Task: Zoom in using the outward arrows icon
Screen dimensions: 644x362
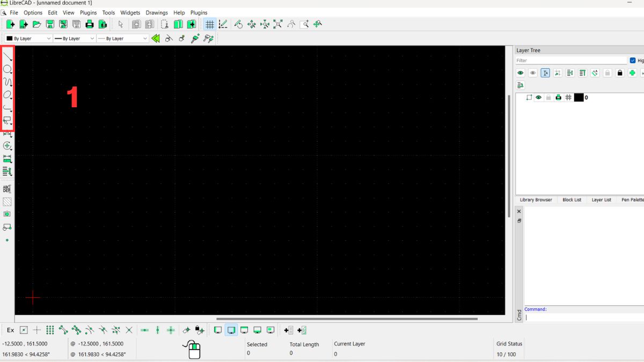Action: pos(251,24)
